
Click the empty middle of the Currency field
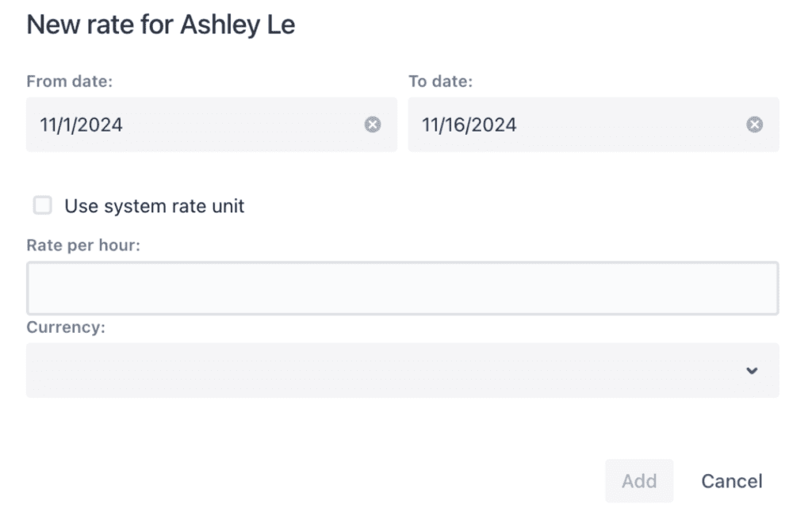pyautogui.click(x=383, y=370)
